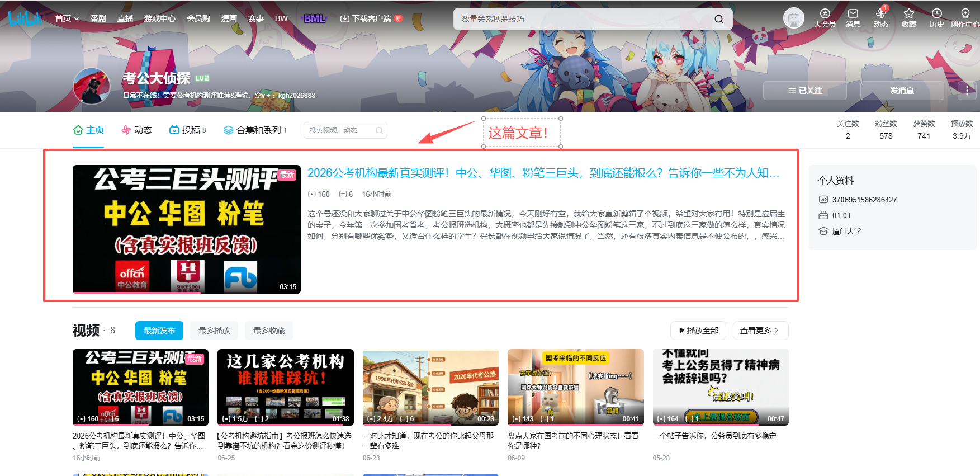Open 漫画 in the top navigation
980x476 pixels.
[229, 18]
